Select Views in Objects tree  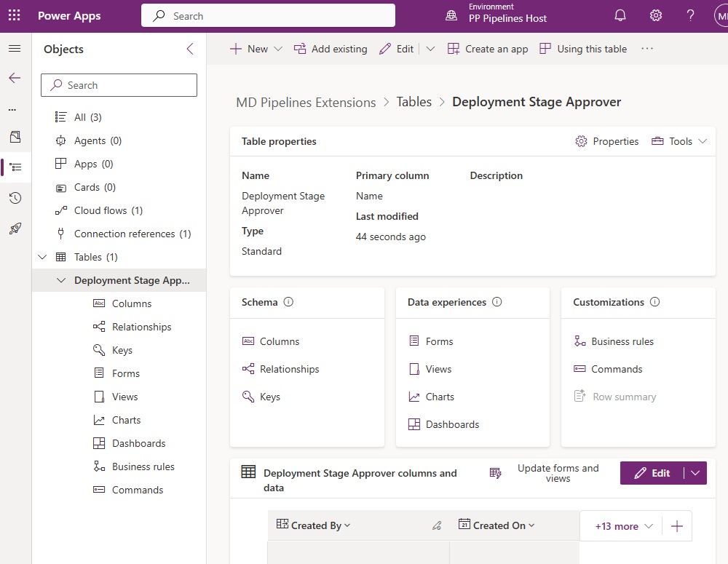tap(115, 397)
